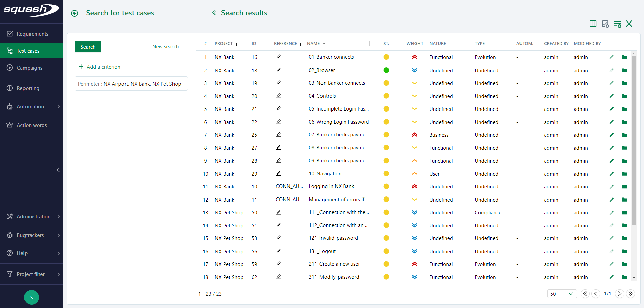
Task: Expand the Automation sidebar menu
Action: 30,106
